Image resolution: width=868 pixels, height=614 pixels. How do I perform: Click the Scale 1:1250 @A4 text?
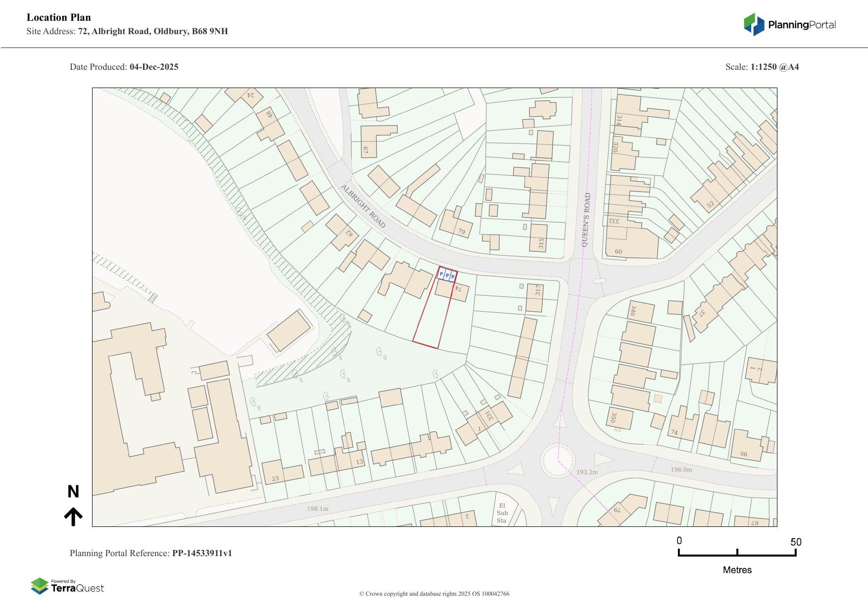(762, 67)
